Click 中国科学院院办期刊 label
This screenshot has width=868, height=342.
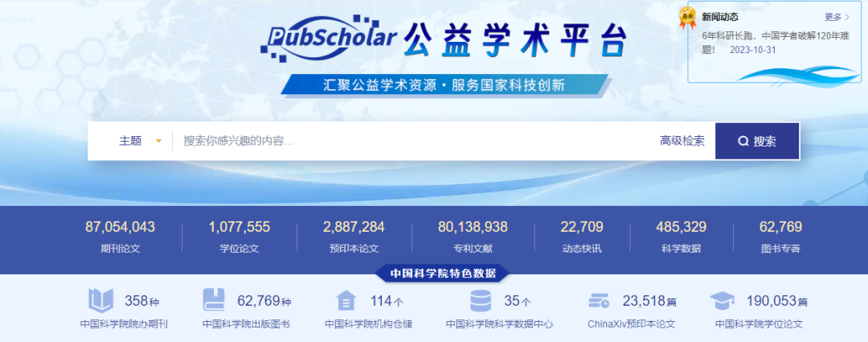124,324
